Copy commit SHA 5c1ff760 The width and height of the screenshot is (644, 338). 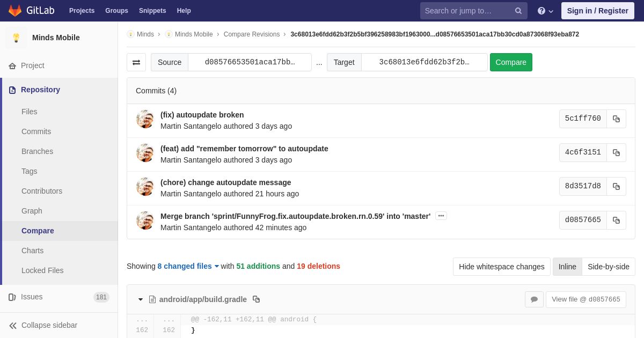click(616, 119)
